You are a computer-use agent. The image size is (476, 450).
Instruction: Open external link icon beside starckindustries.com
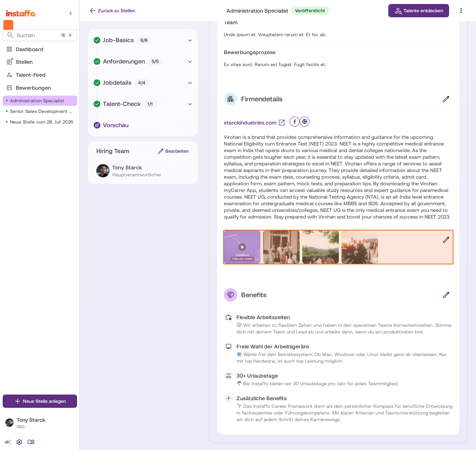[x=282, y=123]
